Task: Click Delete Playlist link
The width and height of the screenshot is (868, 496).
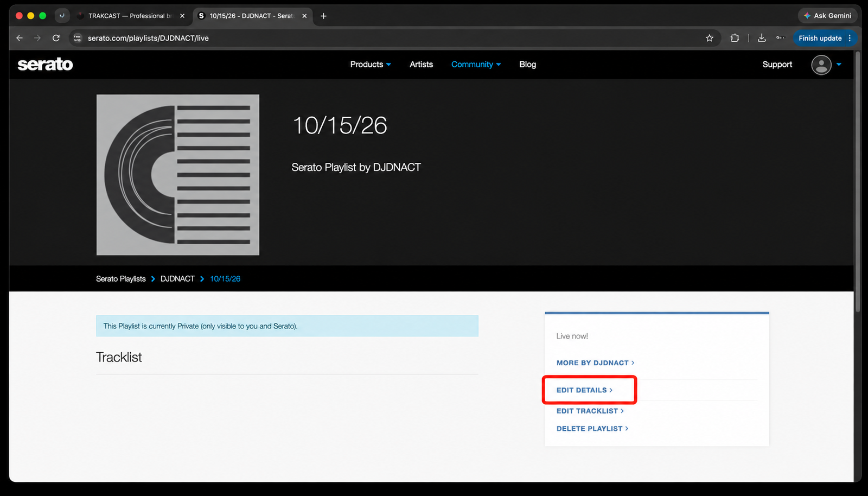Action: 592,429
